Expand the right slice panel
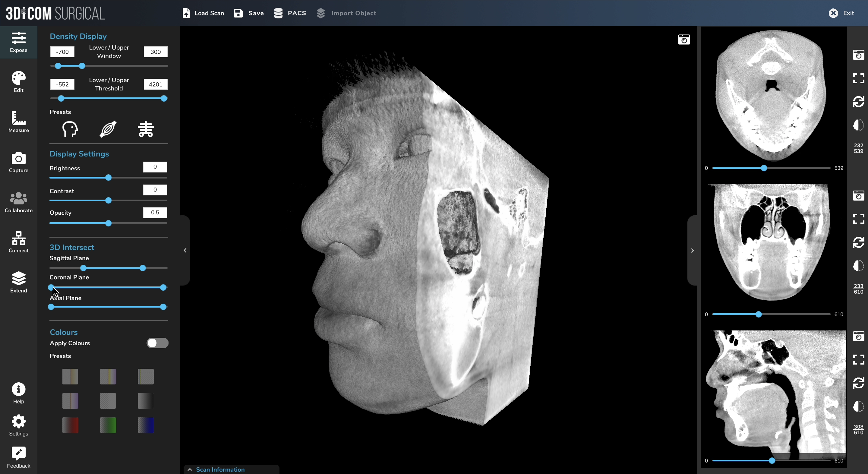 (693, 250)
